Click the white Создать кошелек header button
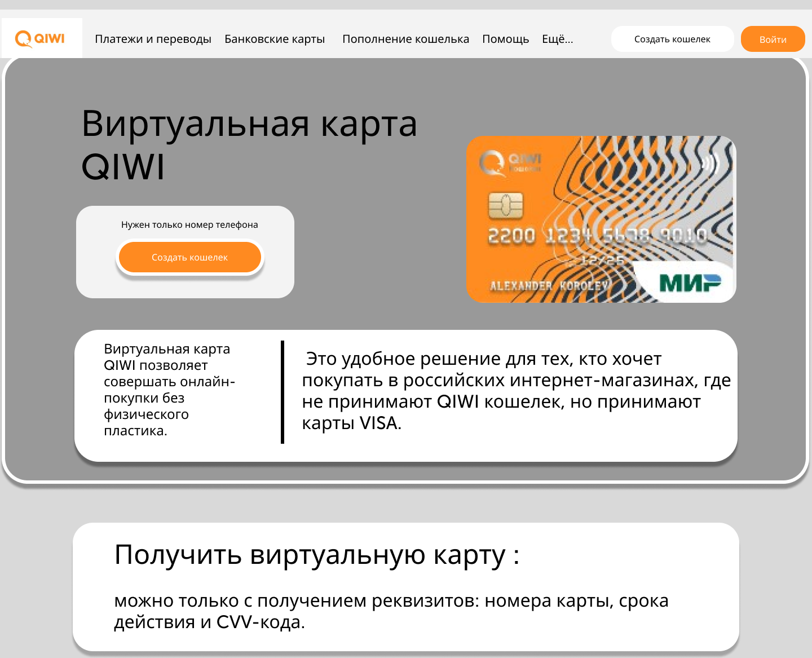Screen dimensions: 812x658 [672, 39]
